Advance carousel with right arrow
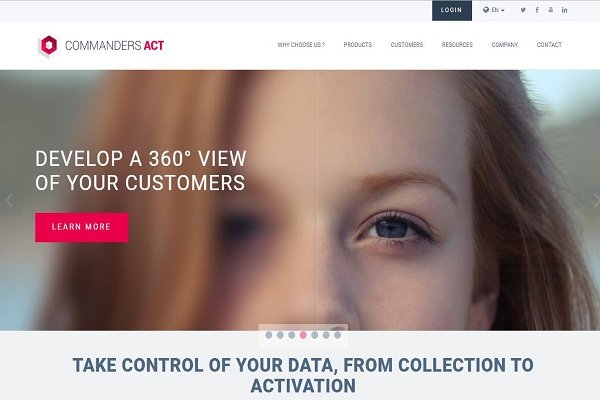600x400 pixels. 596,200
